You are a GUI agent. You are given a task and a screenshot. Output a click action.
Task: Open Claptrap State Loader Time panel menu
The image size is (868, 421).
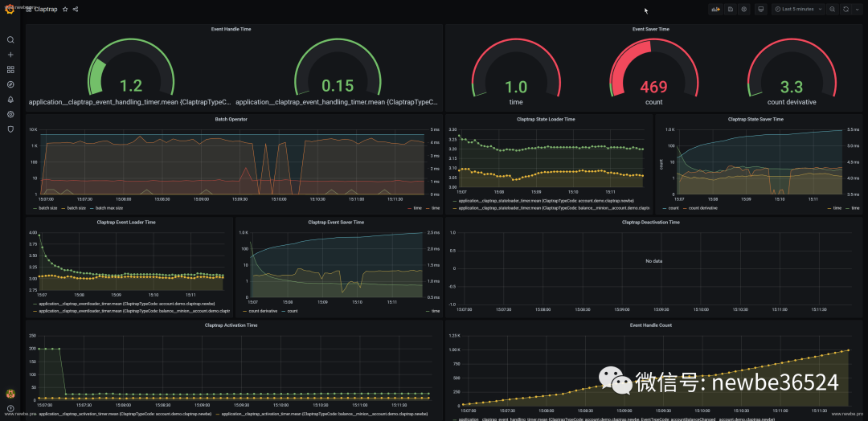pos(547,119)
